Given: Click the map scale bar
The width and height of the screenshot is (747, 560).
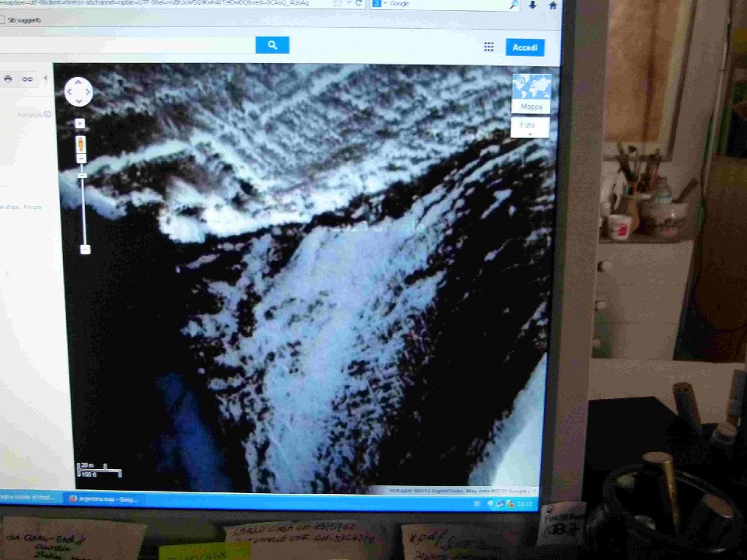Looking at the screenshot, I should coord(99,470).
